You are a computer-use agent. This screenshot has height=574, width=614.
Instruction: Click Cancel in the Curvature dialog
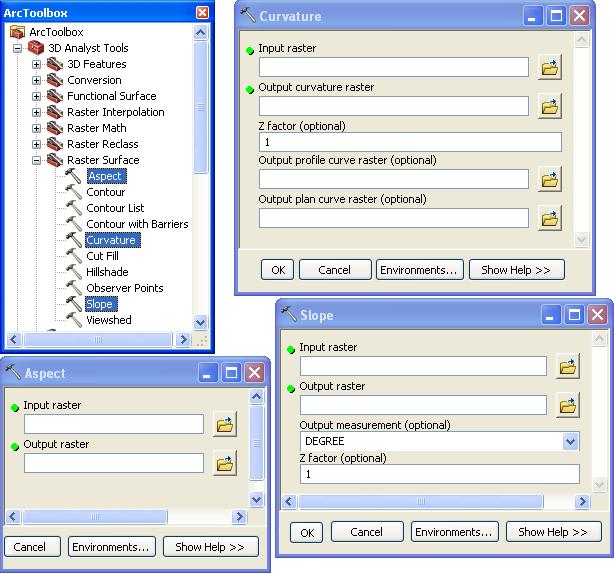click(x=335, y=270)
